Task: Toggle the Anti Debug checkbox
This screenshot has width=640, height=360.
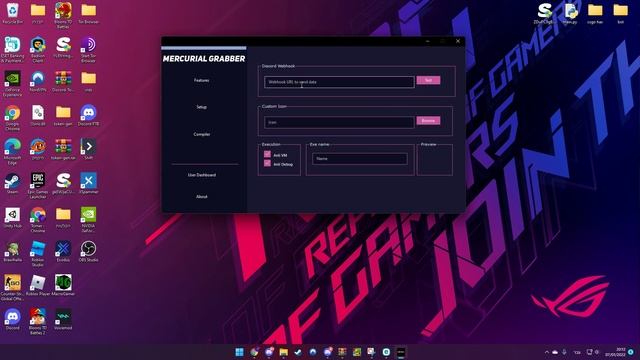Action: tap(267, 163)
